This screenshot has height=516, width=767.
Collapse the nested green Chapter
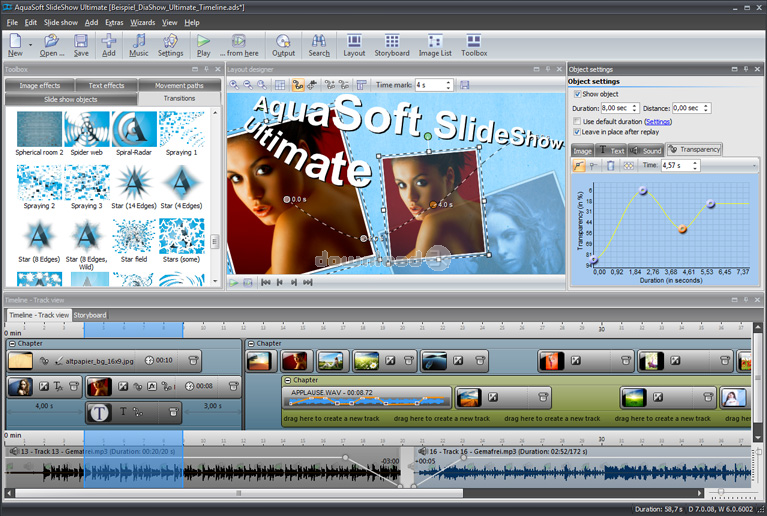coord(288,380)
